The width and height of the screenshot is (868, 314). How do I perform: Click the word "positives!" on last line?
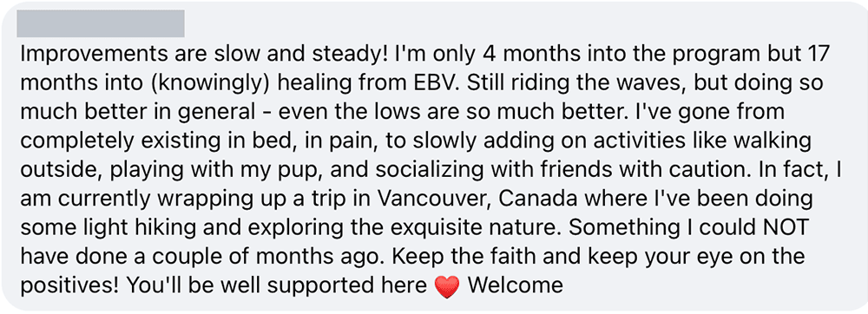coord(69,286)
